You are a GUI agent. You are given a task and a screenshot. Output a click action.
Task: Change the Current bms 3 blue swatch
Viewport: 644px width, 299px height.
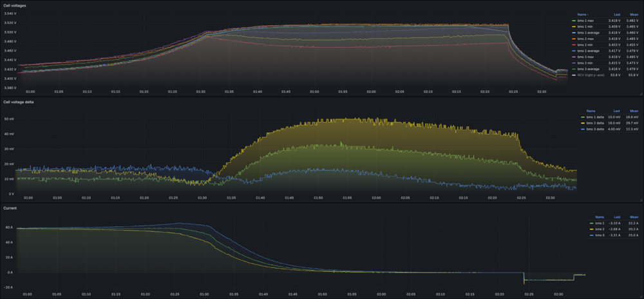pos(591,235)
